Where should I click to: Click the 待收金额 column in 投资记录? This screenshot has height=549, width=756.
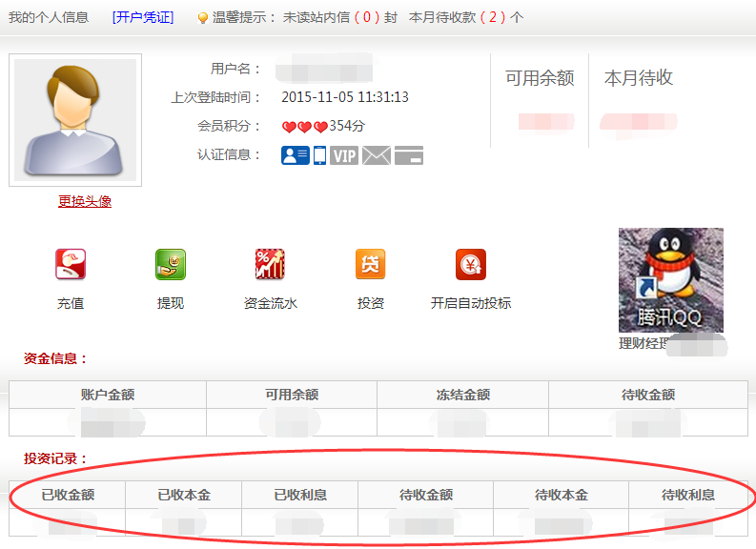point(426,495)
